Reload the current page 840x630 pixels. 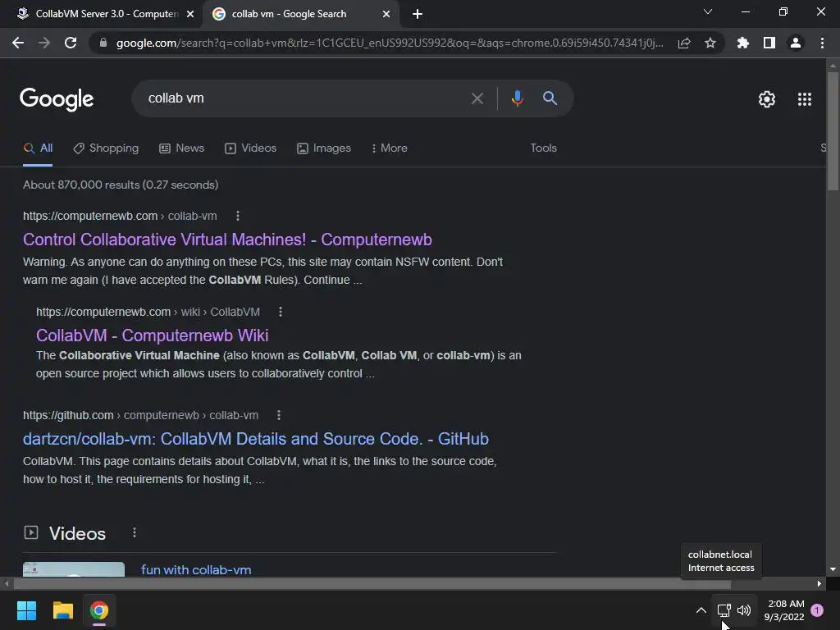coord(71,43)
